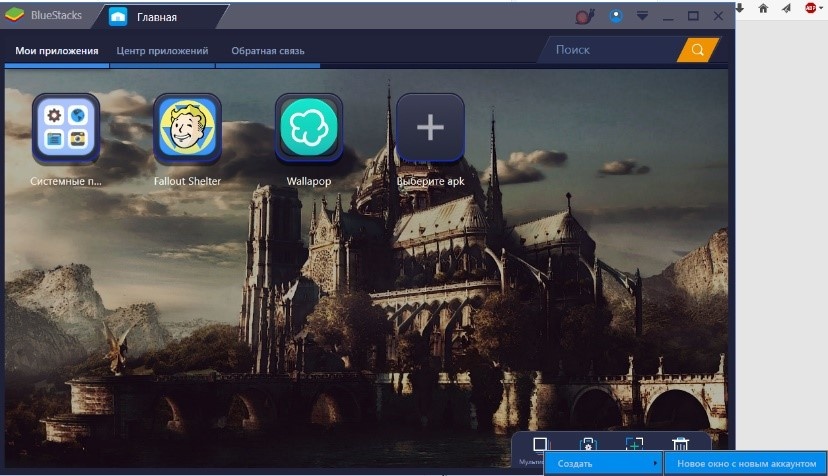Image resolution: width=828 pixels, height=476 pixels.
Task: Click the multi-instance window icon
Action: point(540,444)
